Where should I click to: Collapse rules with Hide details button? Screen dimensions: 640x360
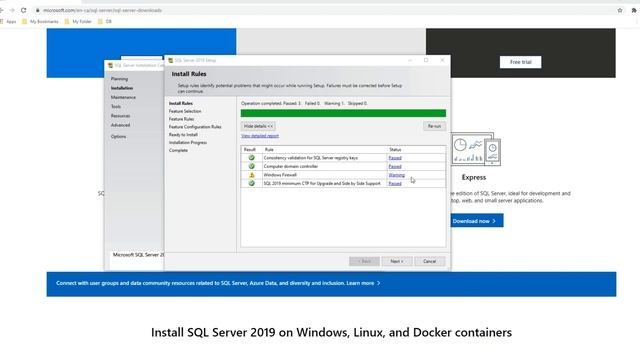click(258, 126)
